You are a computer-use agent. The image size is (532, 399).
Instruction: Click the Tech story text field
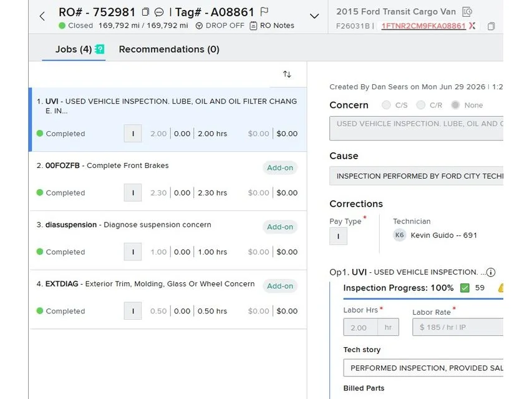pos(423,368)
